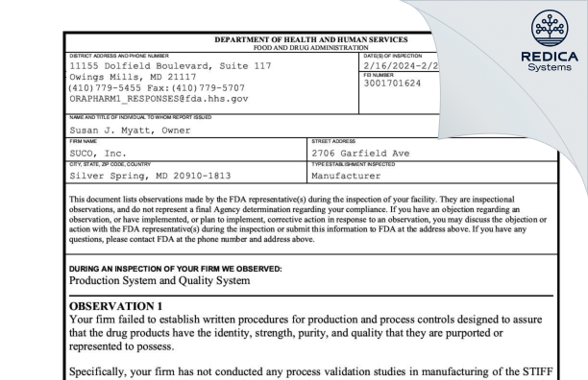
Task: Click the Date(s) of Inspection label
Action: pyautogui.click(x=393, y=56)
